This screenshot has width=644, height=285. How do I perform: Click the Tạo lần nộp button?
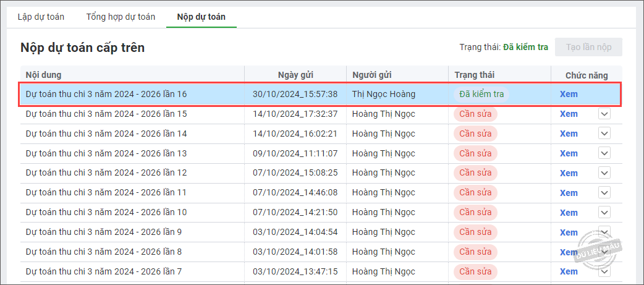pos(588,47)
